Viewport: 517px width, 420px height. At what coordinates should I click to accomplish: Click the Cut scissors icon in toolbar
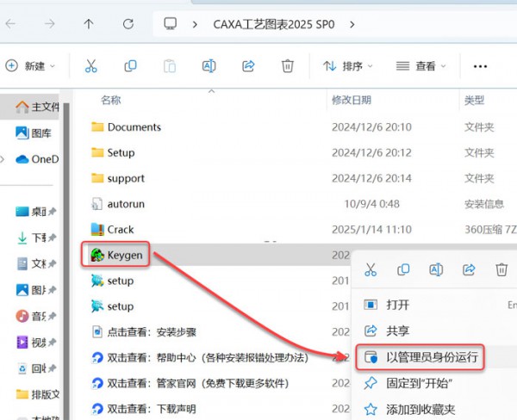click(x=90, y=66)
